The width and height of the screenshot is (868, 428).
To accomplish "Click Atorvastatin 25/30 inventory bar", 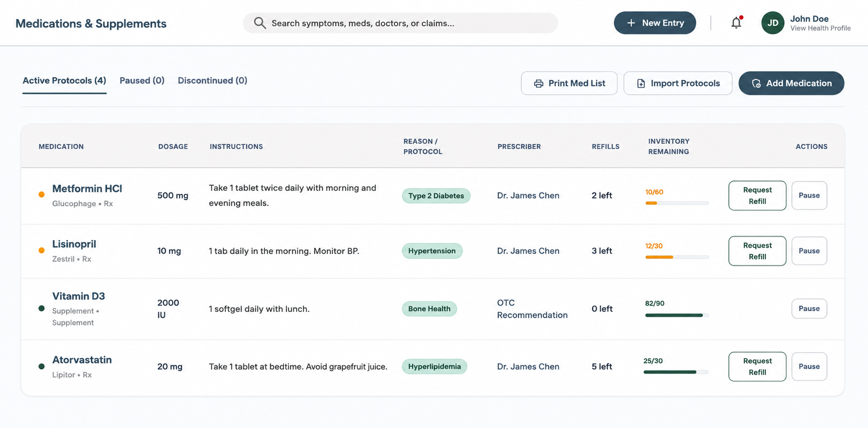I will click(x=675, y=372).
